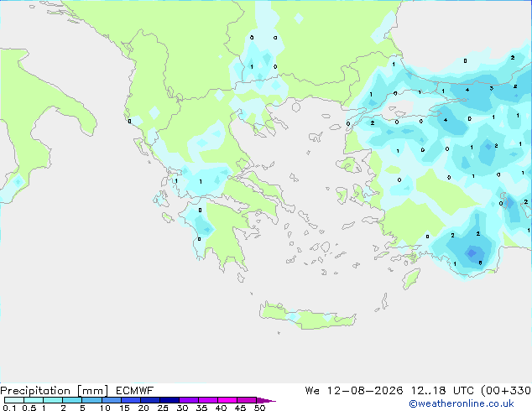532x411 pixels.
Task: Click the "3" precipitation value on the map
Action: [x=491, y=89]
